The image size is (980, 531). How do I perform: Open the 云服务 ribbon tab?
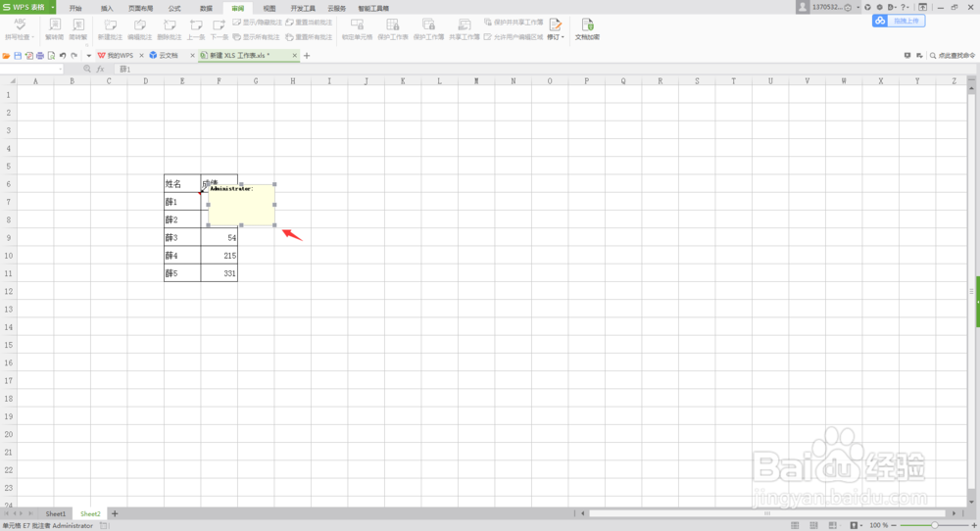(337, 8)
